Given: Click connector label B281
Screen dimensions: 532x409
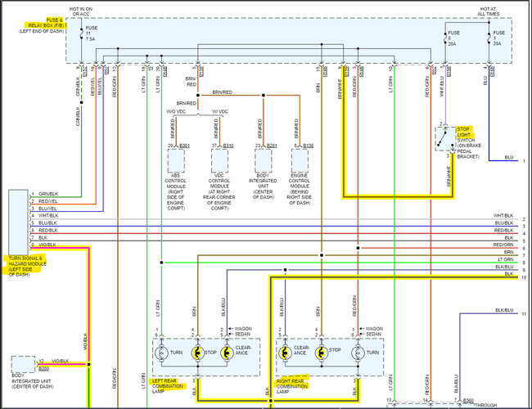Looking at the screenshot, I should (272, 146).
